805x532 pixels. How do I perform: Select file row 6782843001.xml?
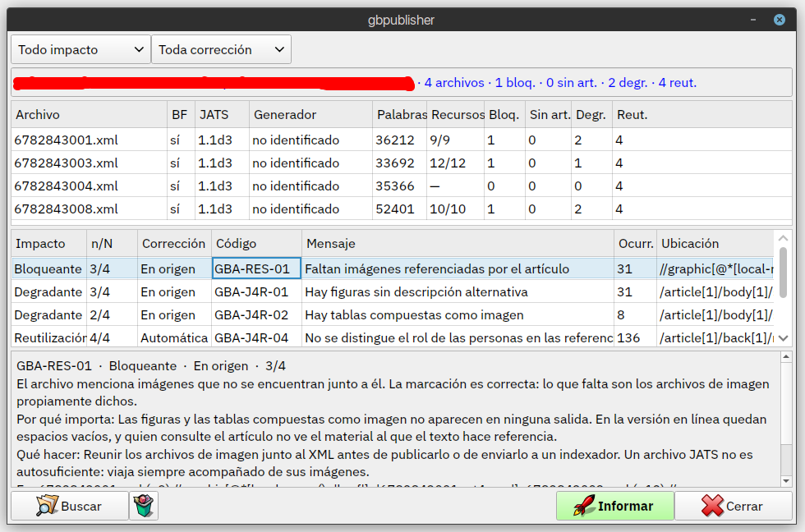point(402,140)
